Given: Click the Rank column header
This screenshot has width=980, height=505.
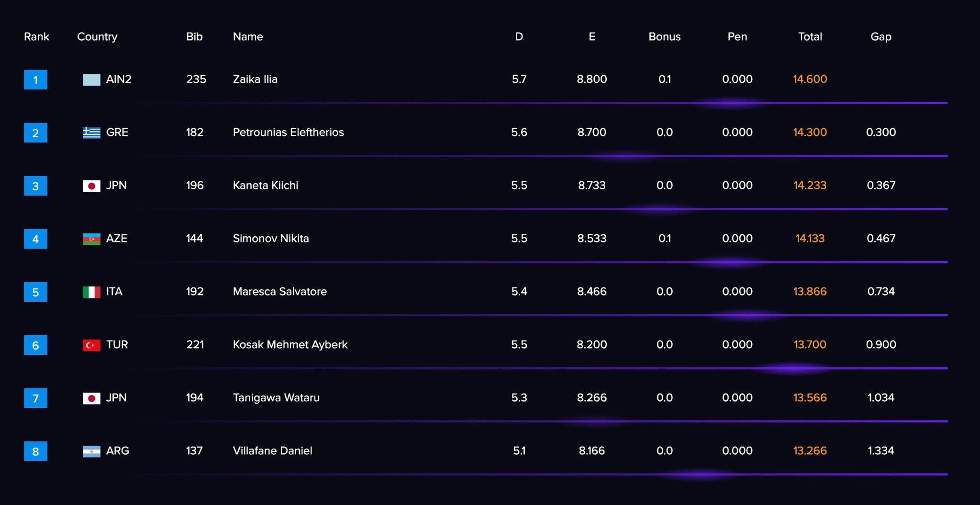Looking at the screenshot, I should 36,37.
